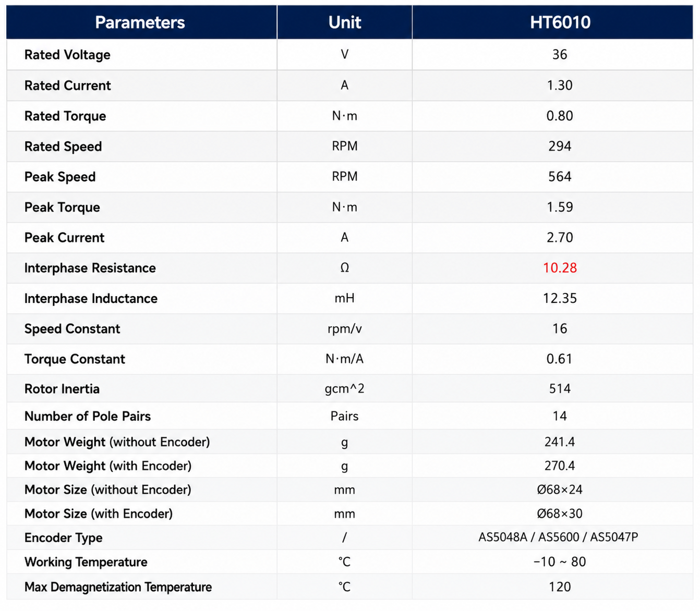The width and height of the screenshot is (700, 611).
Task: Select the Rated Voltage row label
Action: pos(67,55)
